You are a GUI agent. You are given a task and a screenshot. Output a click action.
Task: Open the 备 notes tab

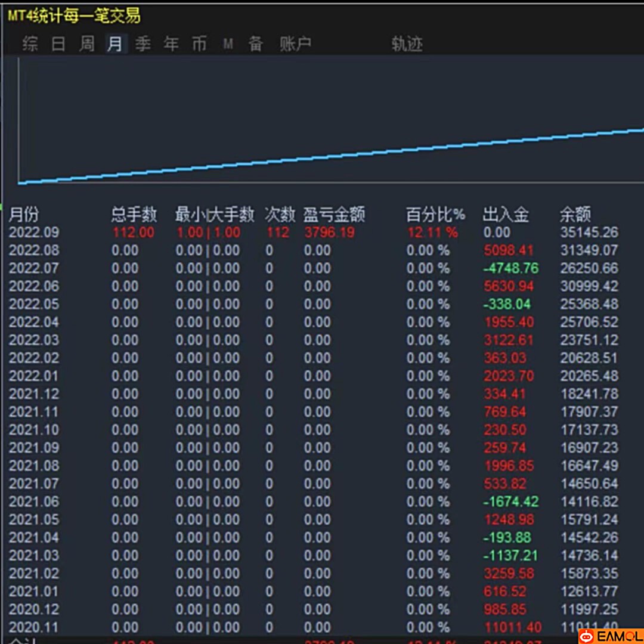pyautogui.click(x=256, y=44)
